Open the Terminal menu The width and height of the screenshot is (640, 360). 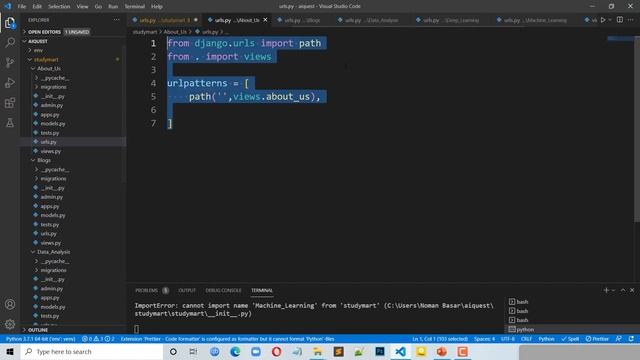click(134, 7)
